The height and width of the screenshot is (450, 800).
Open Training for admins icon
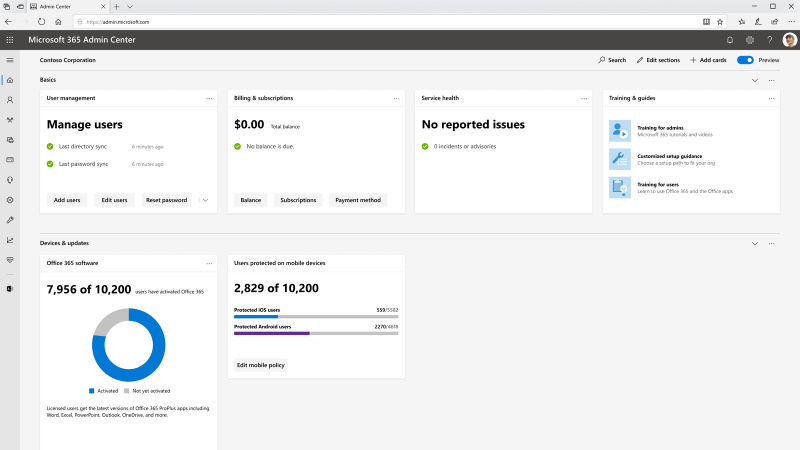619,131
